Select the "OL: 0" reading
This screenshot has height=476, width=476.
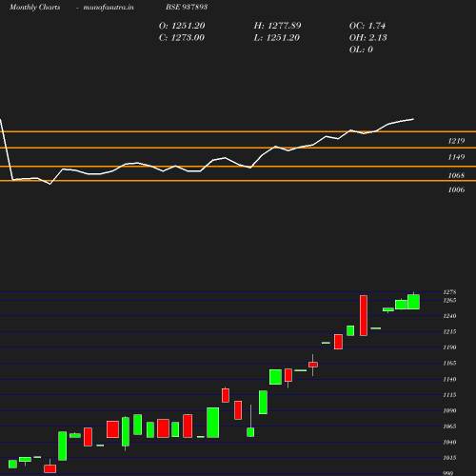tap(361, 50)
